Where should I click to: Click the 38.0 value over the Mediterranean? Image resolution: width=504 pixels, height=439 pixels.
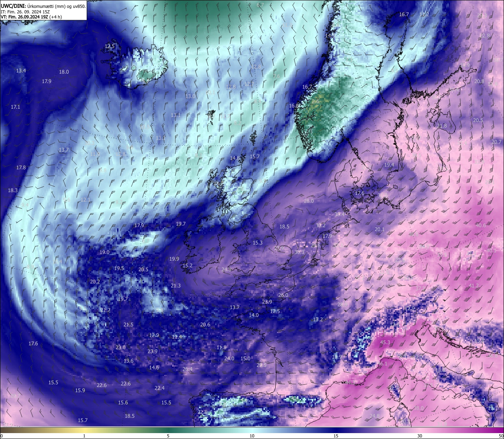click(x=419, y=408)
